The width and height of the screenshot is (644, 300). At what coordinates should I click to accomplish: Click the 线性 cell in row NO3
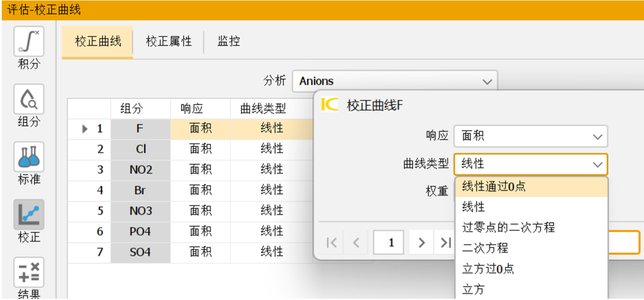pyautogui.click(x=272, y=212)
